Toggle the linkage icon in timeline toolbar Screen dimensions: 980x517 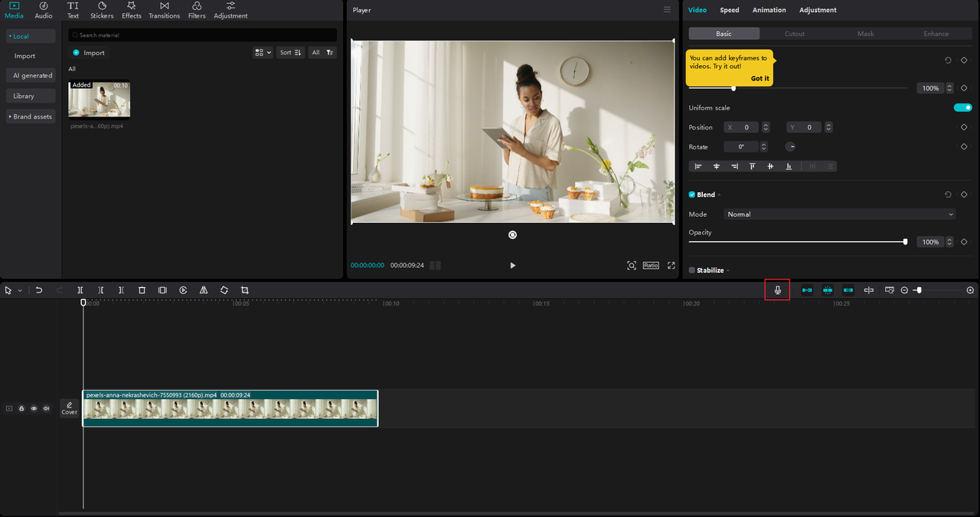(x=848, y=290)
